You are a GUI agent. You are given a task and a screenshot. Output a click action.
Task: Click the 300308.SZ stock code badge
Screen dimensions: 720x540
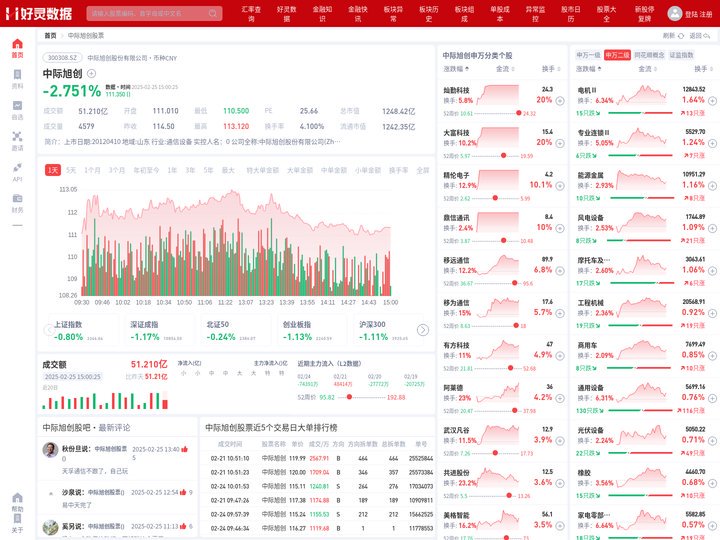62,58
